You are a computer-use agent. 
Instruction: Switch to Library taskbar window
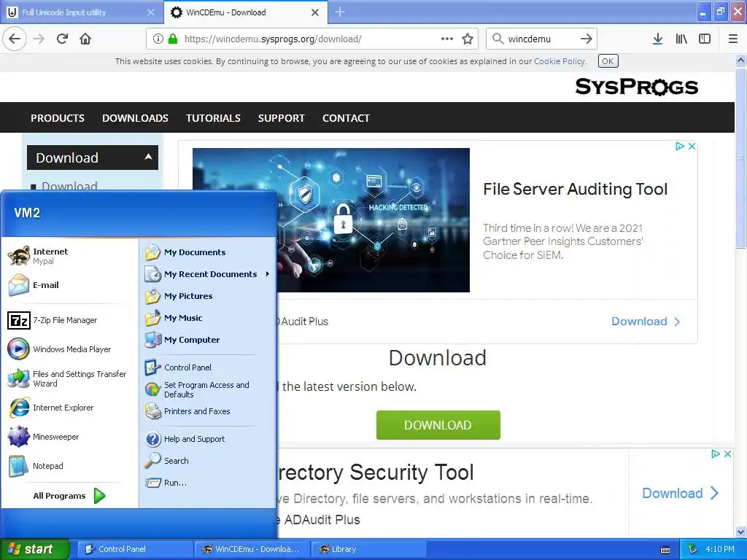point(368,549)
